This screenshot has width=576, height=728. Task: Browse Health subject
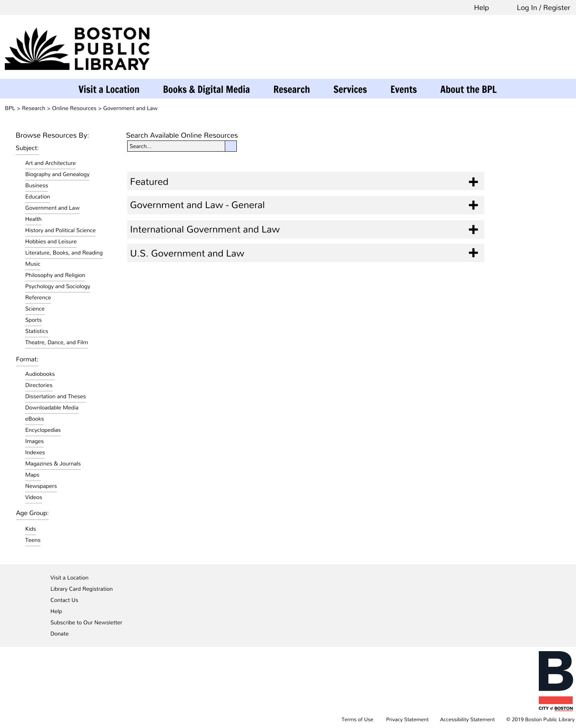point(33,219)
